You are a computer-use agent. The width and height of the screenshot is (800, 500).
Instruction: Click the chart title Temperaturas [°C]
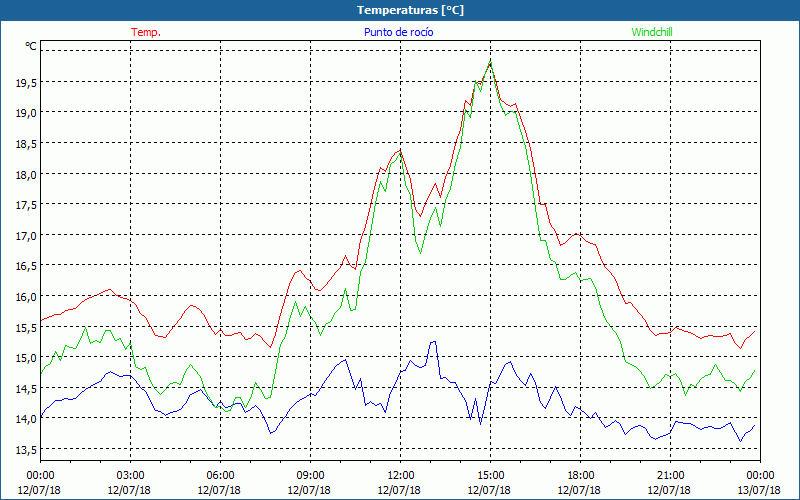[410, 10]
